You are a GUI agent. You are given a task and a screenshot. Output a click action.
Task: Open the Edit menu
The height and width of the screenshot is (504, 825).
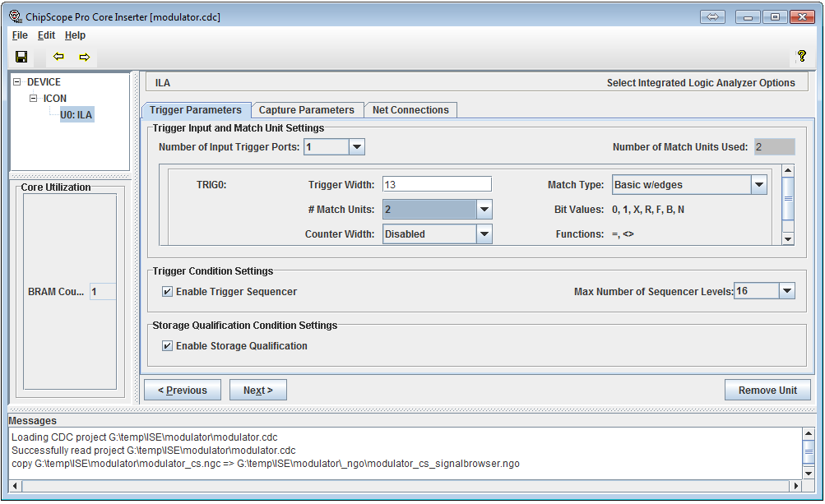coord(46,35)
